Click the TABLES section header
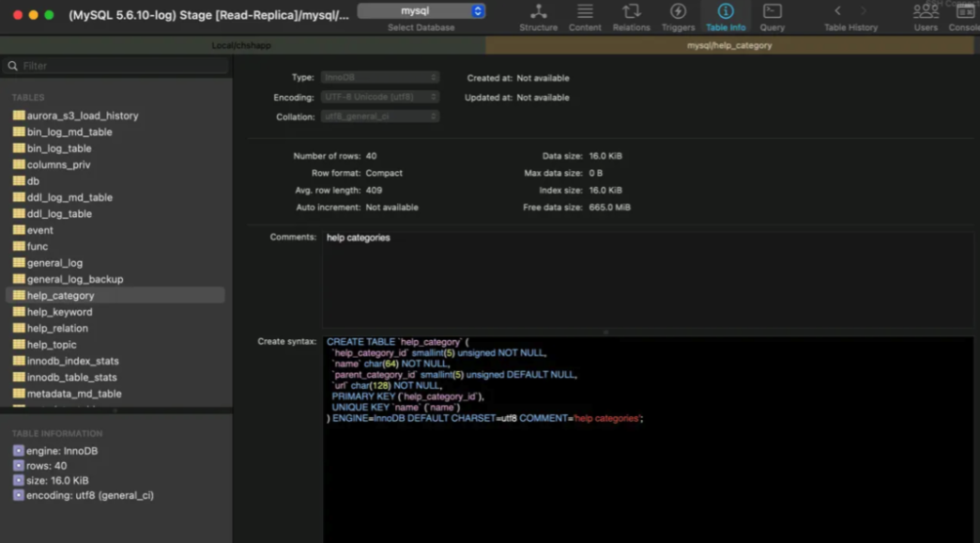 pos(28,98)
